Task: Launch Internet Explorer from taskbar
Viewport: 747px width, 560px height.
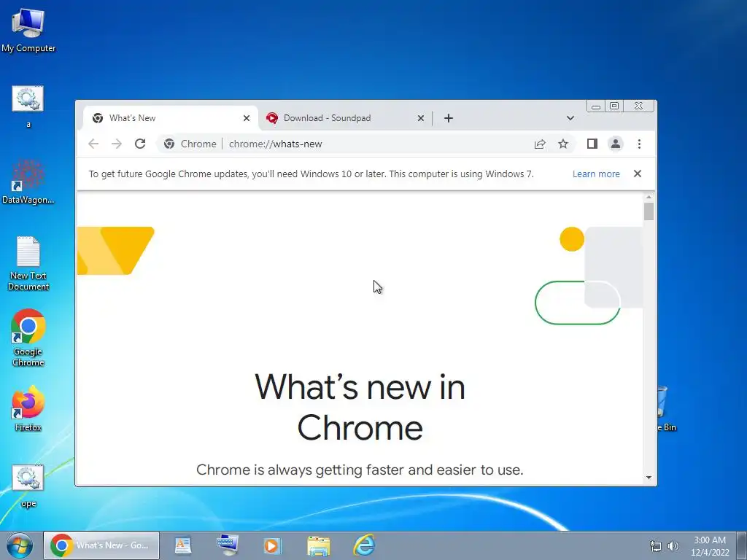Action: coord(365,545)
